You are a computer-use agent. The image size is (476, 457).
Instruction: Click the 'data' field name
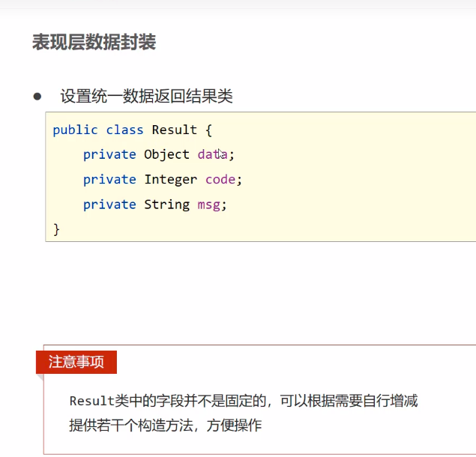pos(211,154)
